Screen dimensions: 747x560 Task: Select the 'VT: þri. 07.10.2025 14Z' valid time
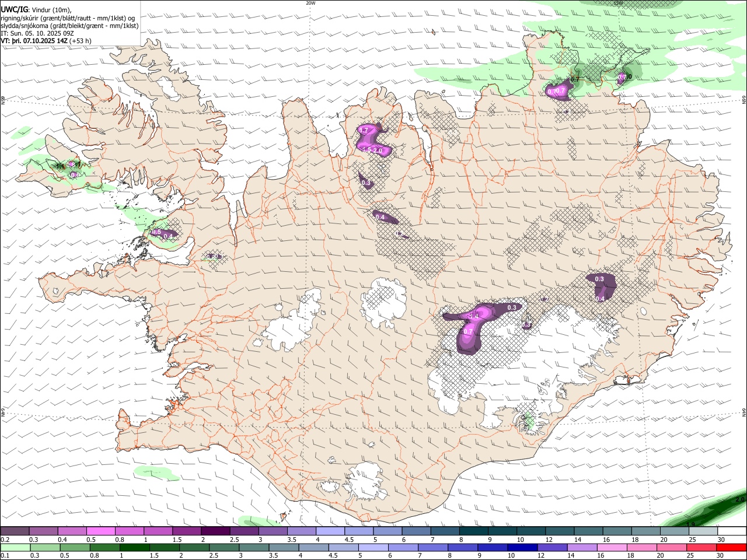click(34, 41)
